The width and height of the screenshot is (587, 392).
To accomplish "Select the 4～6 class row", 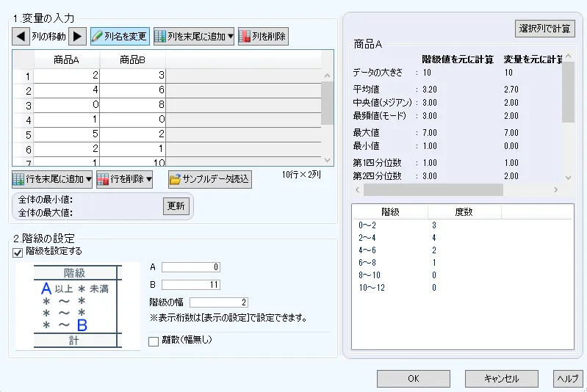I will click(462, 250).
